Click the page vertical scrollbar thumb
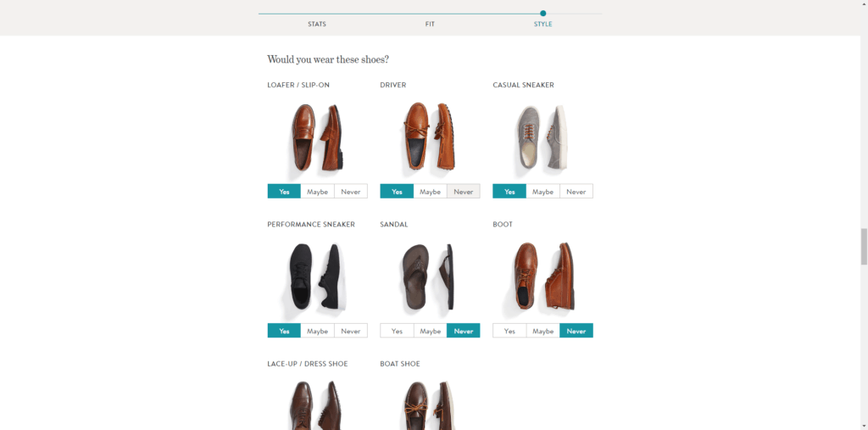The width and height of the screenshot is (868, 430). (864, 247)
